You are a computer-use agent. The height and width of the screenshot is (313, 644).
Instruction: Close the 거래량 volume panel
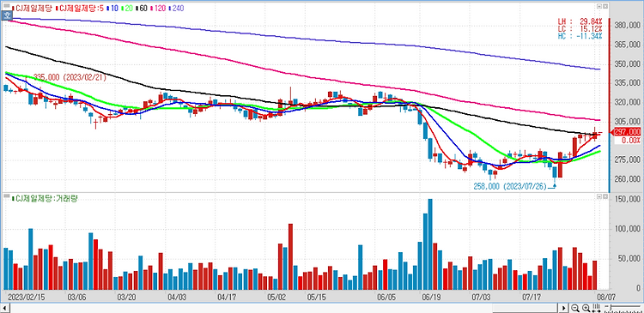point(605,197)
